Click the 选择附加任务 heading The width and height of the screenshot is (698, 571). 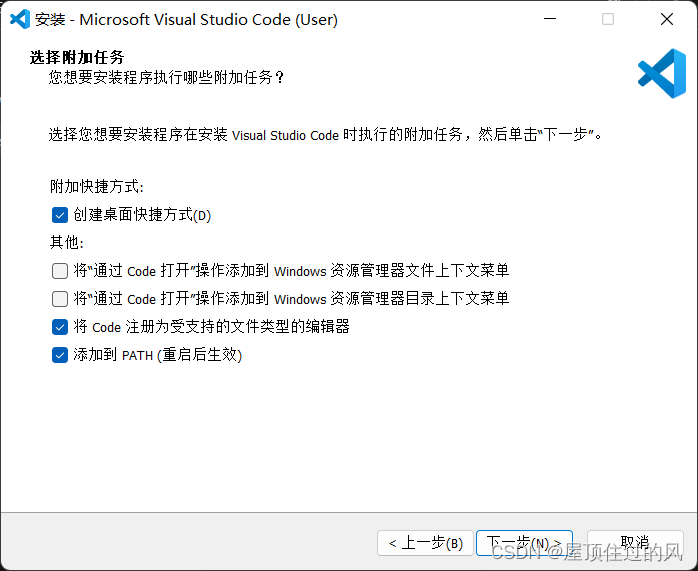tap(77, 57)
